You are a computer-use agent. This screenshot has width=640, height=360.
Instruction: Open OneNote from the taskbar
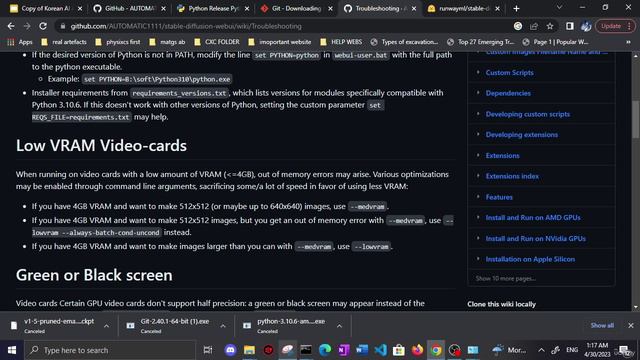pos(344,350)
